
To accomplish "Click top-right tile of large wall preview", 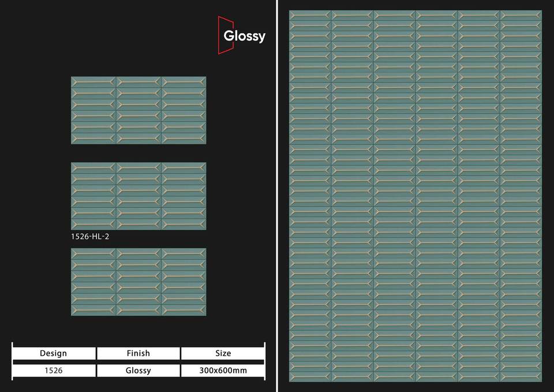I will [521, 16].
